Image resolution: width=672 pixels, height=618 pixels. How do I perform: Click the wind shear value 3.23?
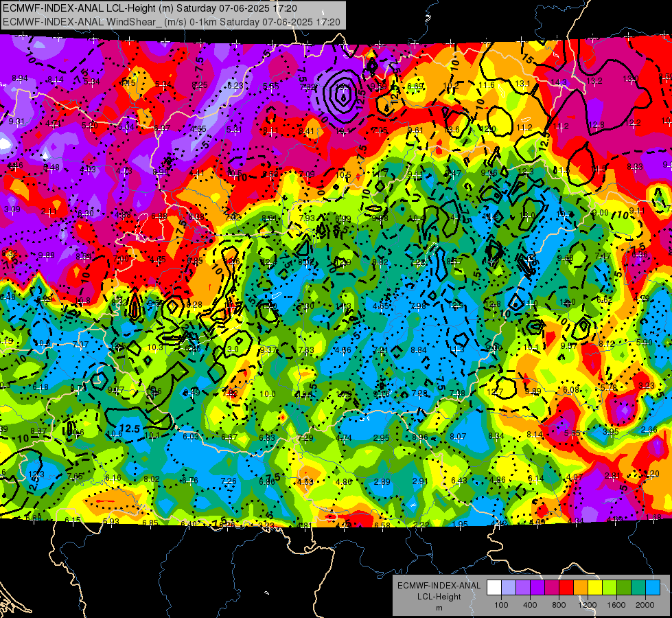pyautogui.click(x=647, y=385)
